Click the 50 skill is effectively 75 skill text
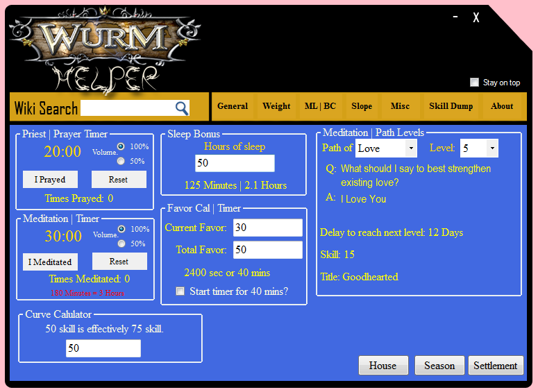The width and height of the screenshot is (538, 392). 104,329
